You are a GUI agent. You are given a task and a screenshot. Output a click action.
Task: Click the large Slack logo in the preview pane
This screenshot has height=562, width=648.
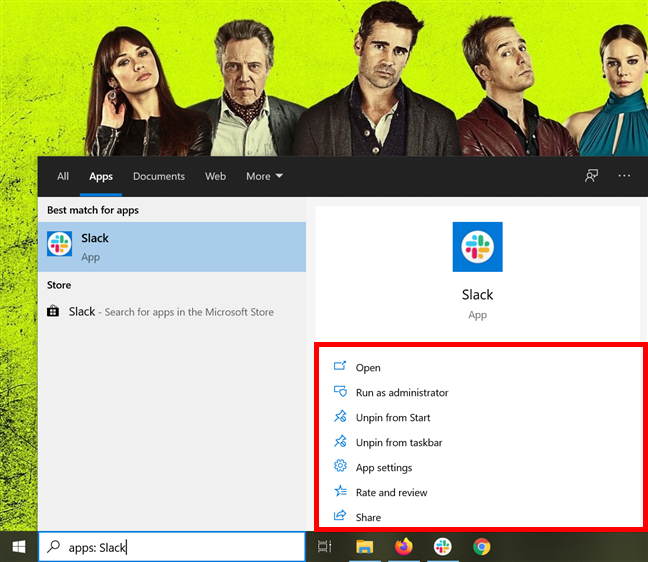[x=477, y=247]
